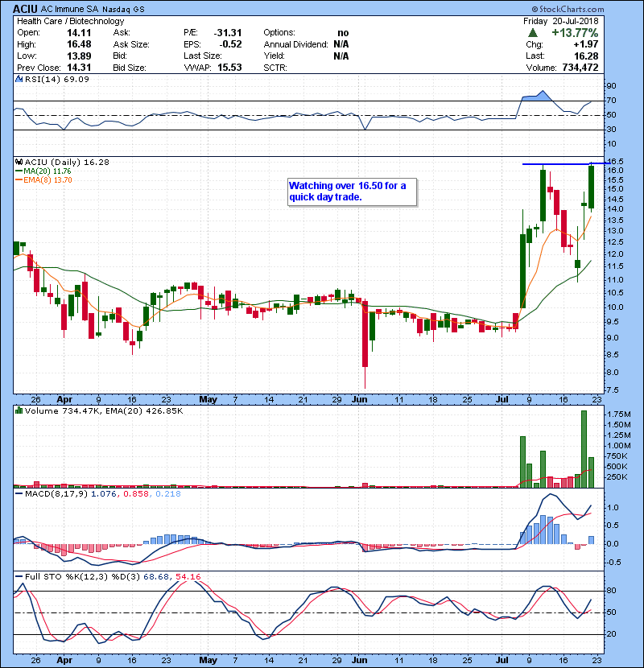Click the SCTR: label
644x668 pixels.
click(275, 68)
